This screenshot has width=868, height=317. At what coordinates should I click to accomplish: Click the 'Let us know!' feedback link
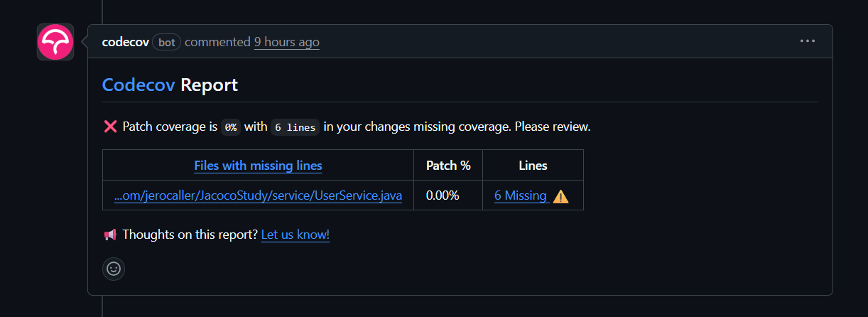click(295, 235)
